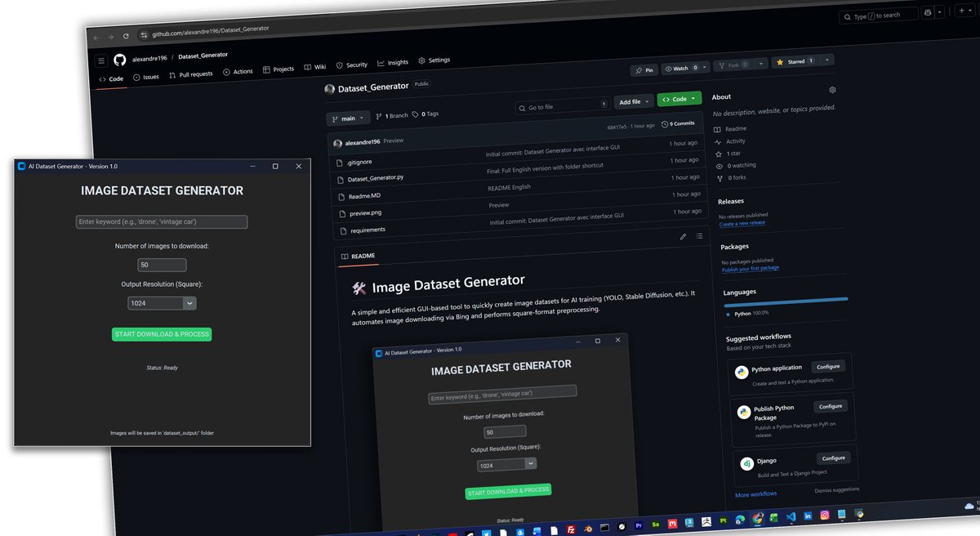Pin the Dataset_Generator repository
The height and width of the screenshot is (536, 980).
click(x=644, y=70)
